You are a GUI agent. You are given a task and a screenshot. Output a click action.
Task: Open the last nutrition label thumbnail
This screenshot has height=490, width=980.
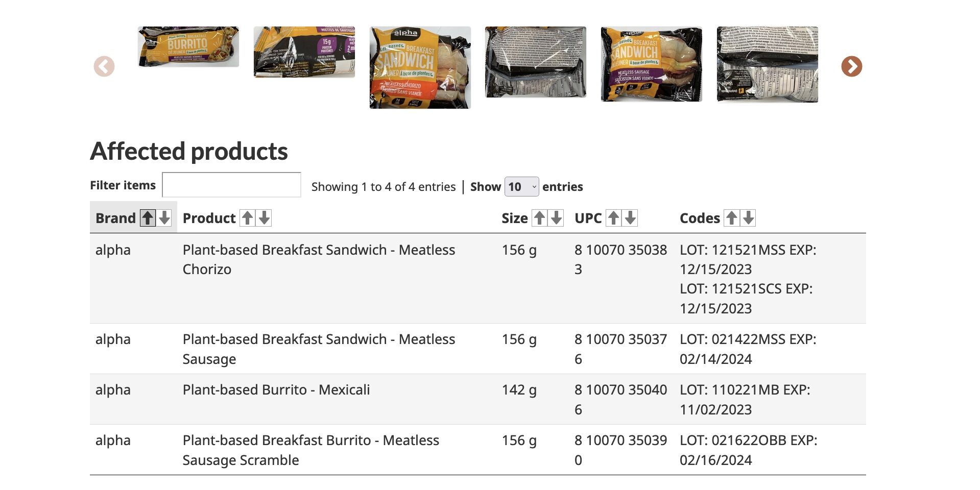[768, 65]
